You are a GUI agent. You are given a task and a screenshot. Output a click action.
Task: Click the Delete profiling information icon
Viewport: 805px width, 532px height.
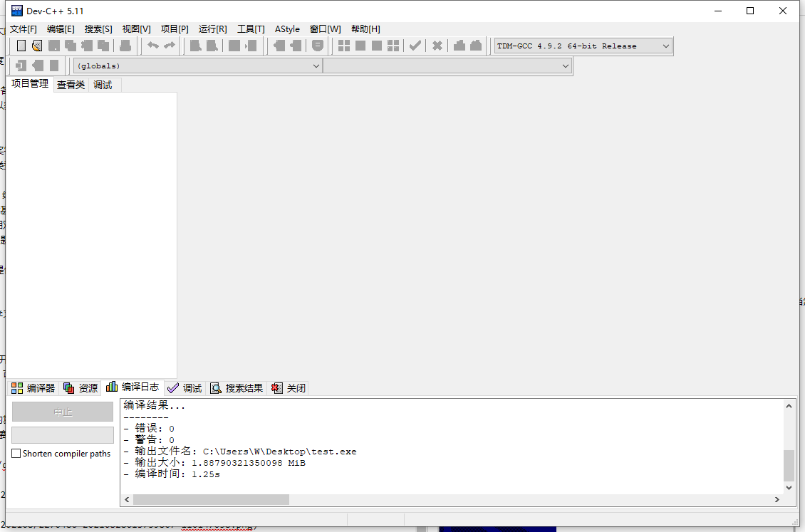(476, 46)
